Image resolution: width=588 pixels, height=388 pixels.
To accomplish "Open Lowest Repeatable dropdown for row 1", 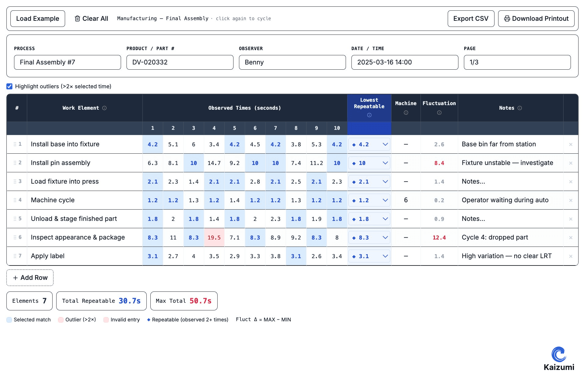I will point(369,145).
